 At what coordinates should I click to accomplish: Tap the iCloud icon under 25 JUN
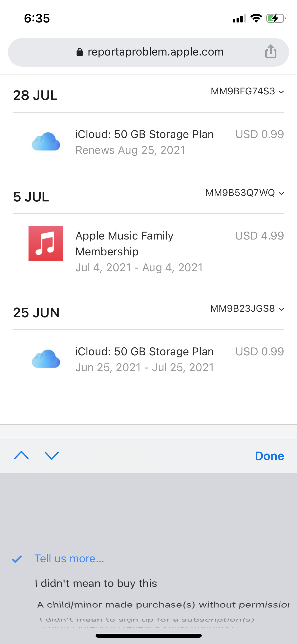pos(46,359)
